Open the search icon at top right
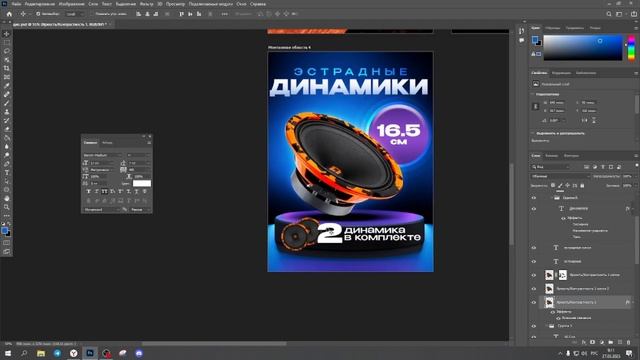The width and height of the screenshot is (640, 360). (x=609, y=14)
